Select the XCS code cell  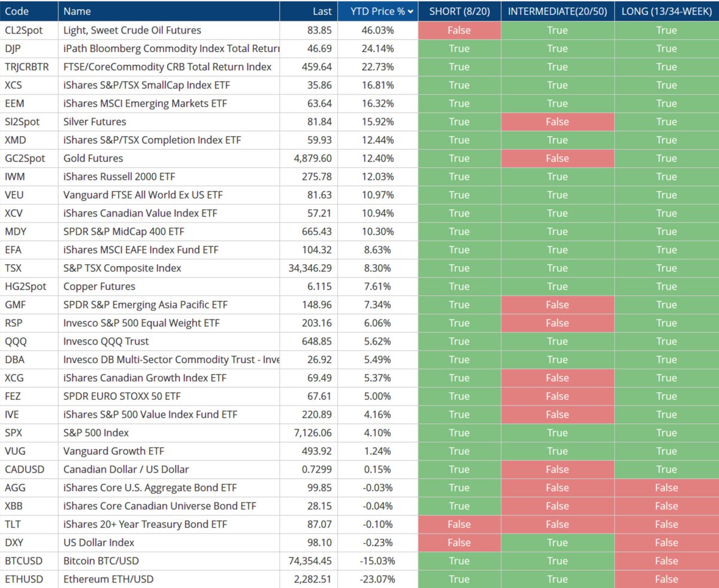[x=29, y=85]
